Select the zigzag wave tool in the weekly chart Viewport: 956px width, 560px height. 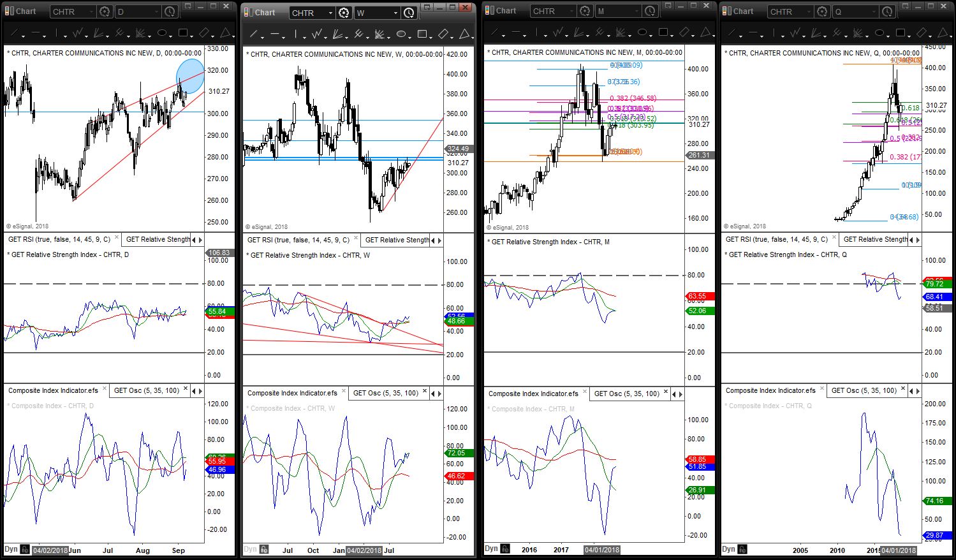pos(318,34)
